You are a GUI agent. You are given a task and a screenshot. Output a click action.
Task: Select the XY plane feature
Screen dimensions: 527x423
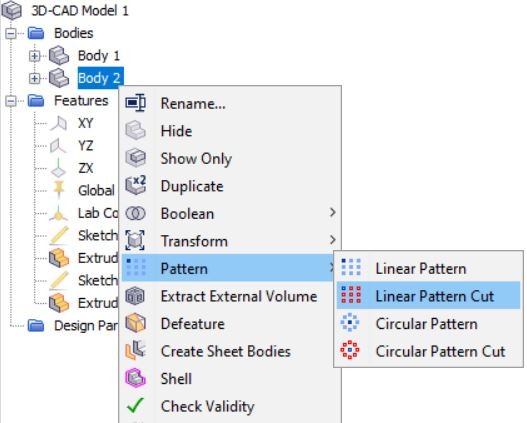(85, 123)
